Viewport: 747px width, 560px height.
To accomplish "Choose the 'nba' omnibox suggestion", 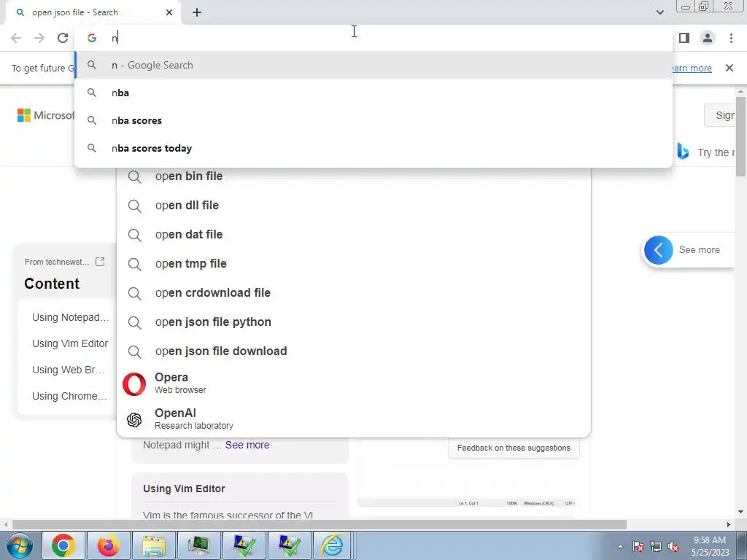I will pyautogui.click(x=373, y=93).
